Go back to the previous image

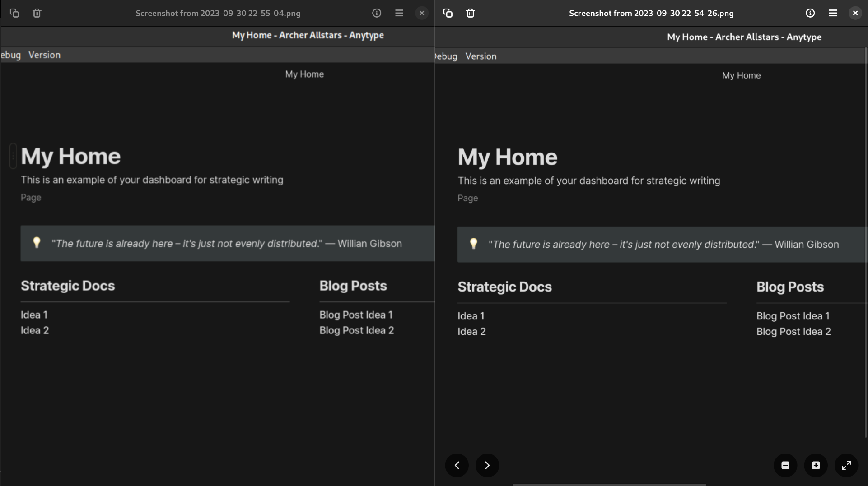(x=457, y=465)
